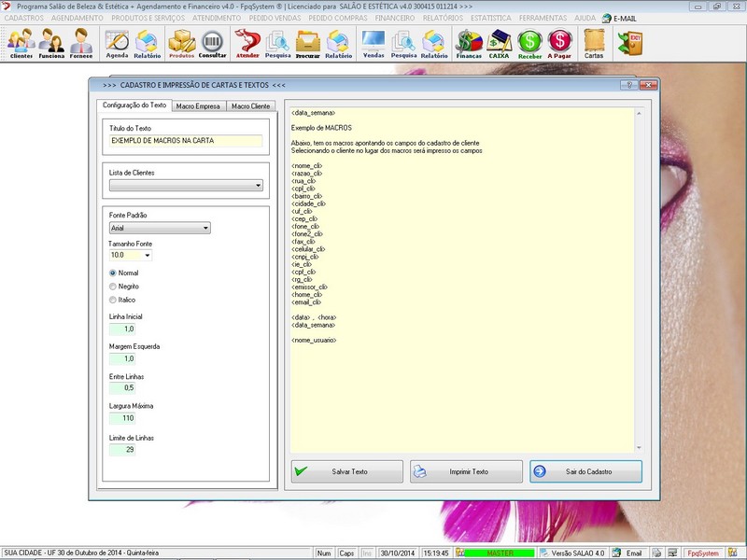The width and height of the screenshot is (747, 560).
Task: Open the Clientes toolbar icon
Action: 21,43
